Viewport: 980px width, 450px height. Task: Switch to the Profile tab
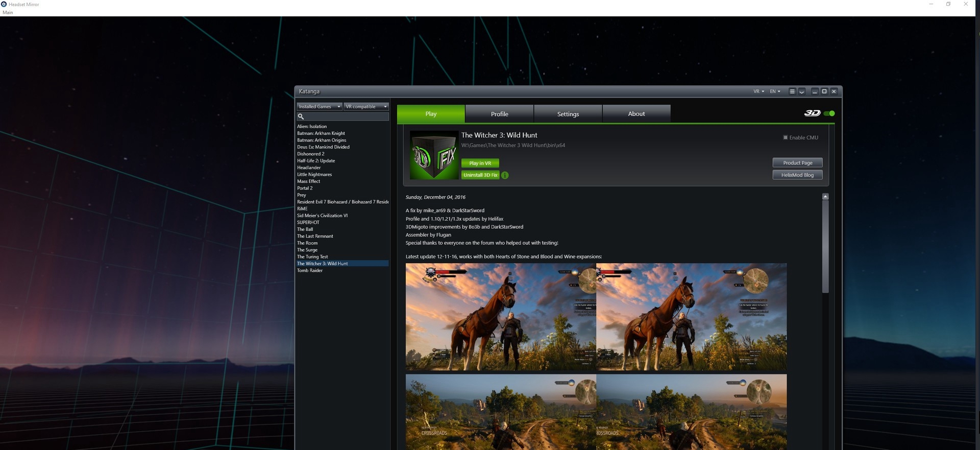click(499, 114)
